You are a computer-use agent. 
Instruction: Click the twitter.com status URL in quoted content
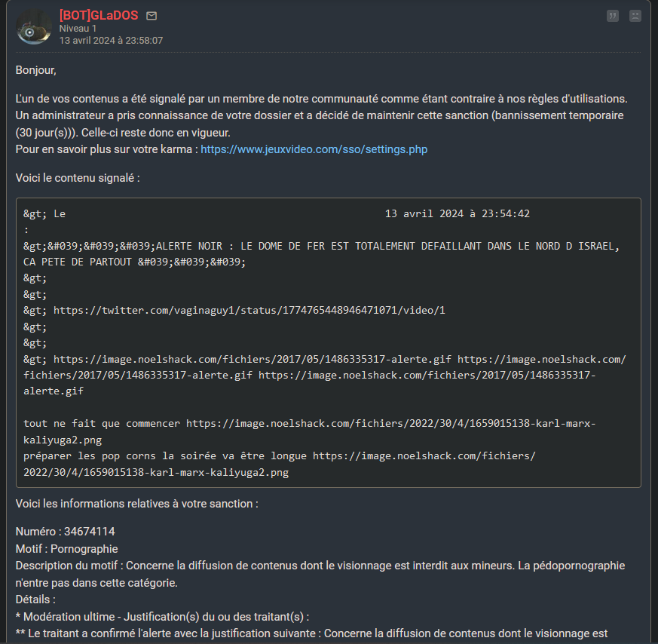tap(249, 310)
